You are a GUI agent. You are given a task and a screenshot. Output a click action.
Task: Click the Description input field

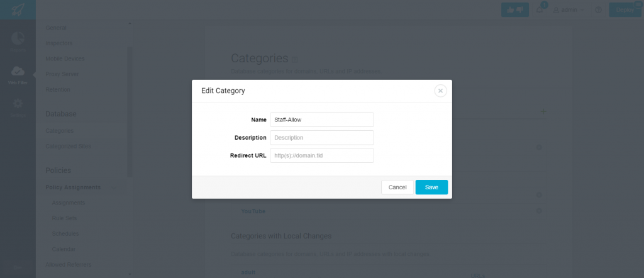coord(322,138)
